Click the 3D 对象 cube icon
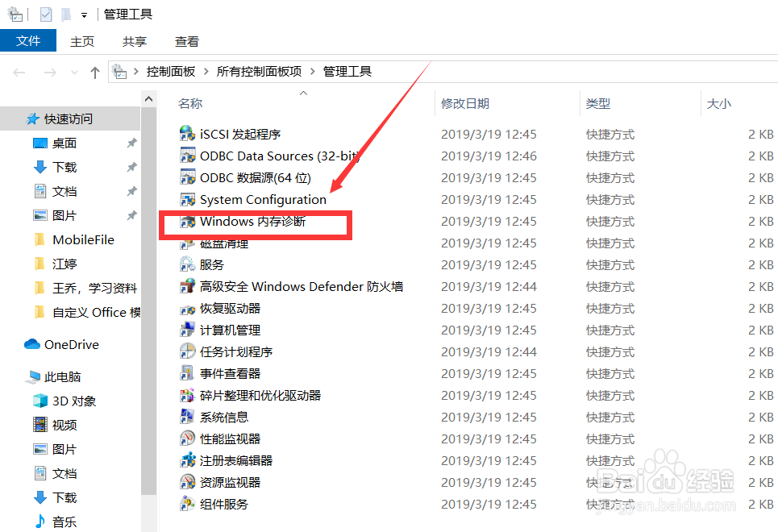The height and width of the screenshot is (532, 778). click(40, 401)
